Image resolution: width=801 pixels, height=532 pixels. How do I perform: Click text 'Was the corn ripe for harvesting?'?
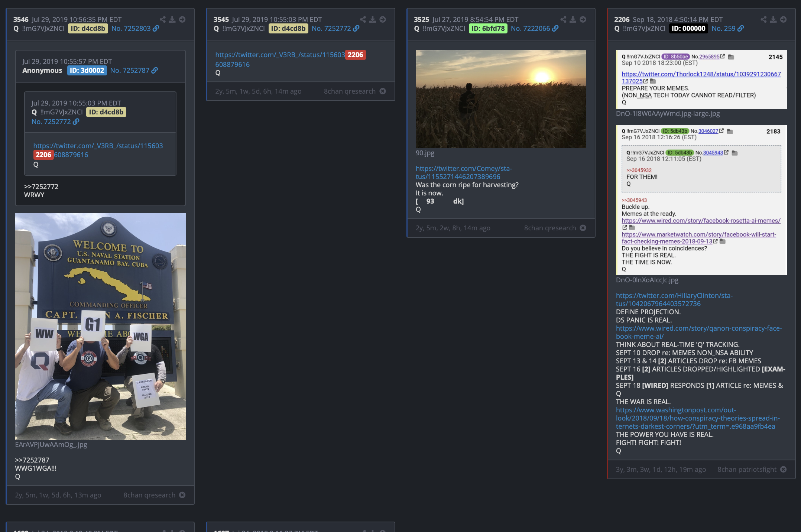(467, 185)
